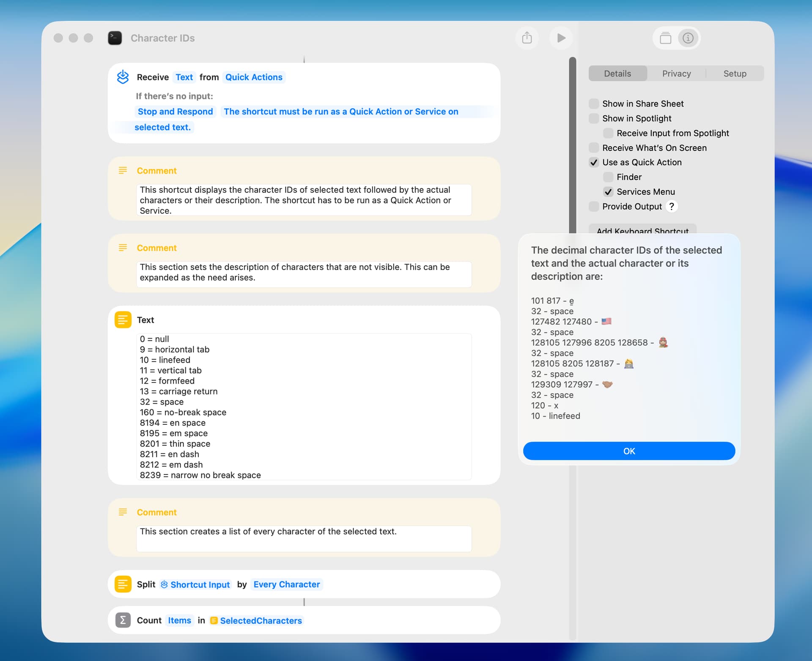The image size is (812, 661).
Task: Enable Show in Share Sheet checkbox
Action: [x=594, y=104]
